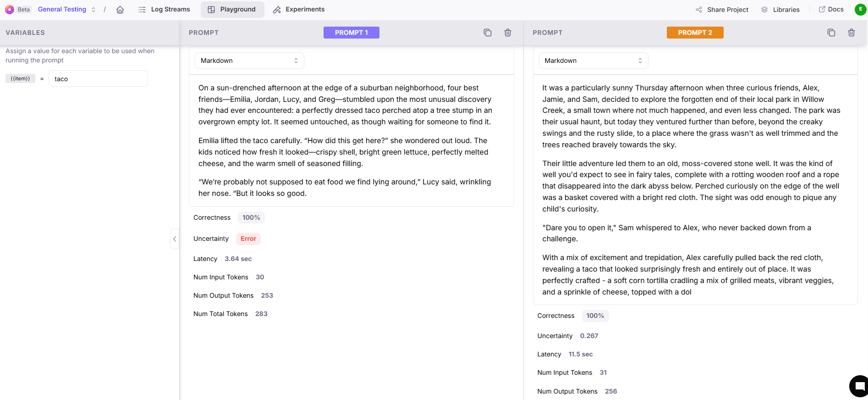Open the Libraries link
The height and width of the screenshot is (400, 868).
point(780,10)
